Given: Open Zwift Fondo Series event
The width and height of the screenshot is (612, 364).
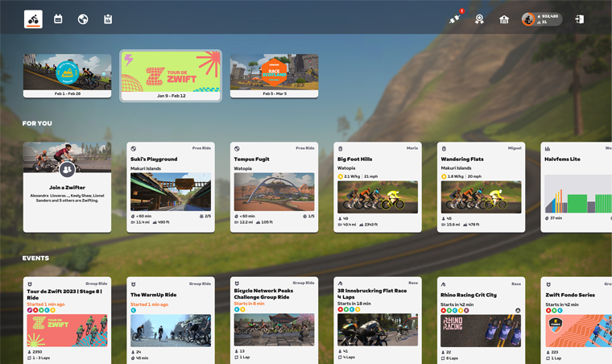Looking at the screenshot, I should click(x=576, y=321).
